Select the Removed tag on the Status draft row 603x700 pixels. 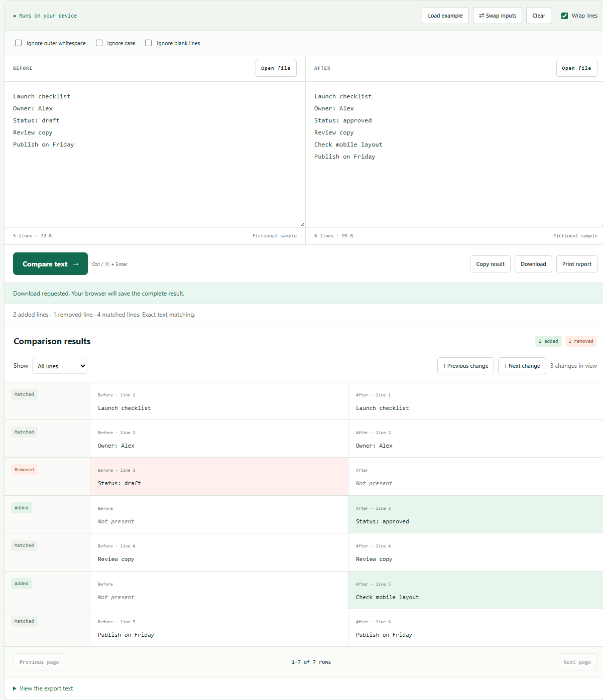24,470
